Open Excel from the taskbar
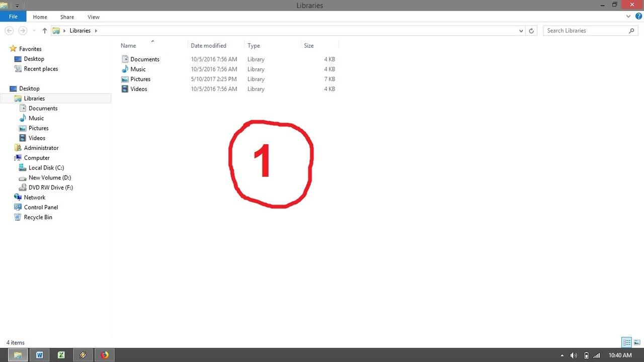Viewport: 644px width, 362px height. [x=61, y=355]
